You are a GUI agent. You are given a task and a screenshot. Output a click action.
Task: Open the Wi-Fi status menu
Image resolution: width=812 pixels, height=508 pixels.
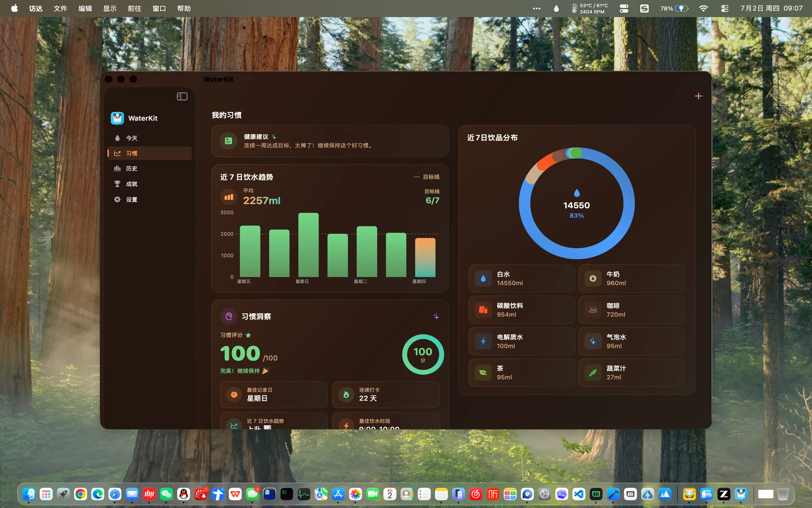[703, 8]
